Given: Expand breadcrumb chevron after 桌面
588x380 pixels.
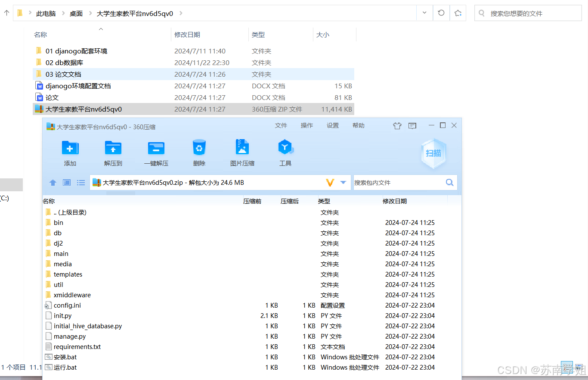Looking at the screenshot, I should point(90,13).
